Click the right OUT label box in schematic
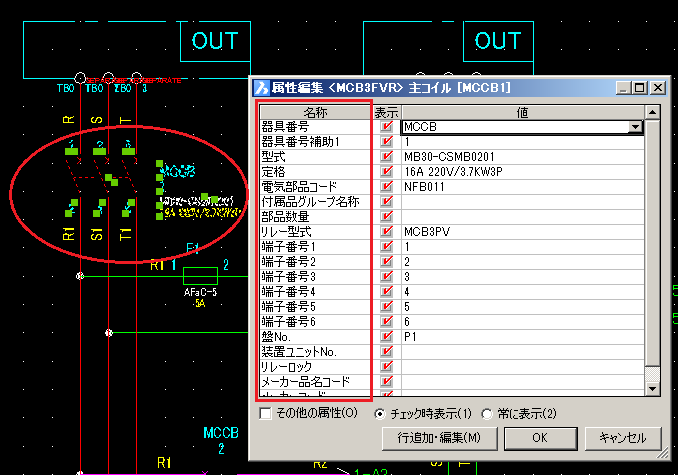 point(498,41)
